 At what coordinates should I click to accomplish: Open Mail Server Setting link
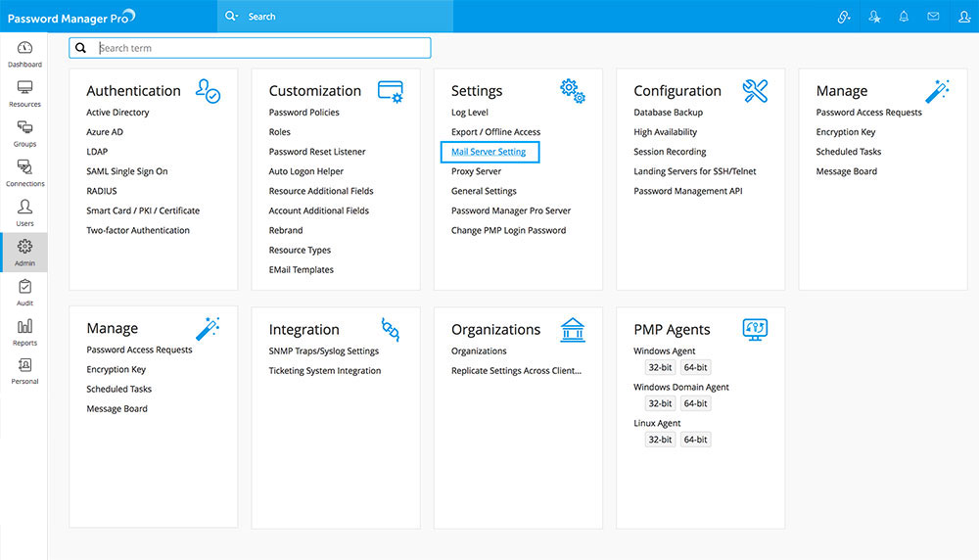[x=489, y=152]
